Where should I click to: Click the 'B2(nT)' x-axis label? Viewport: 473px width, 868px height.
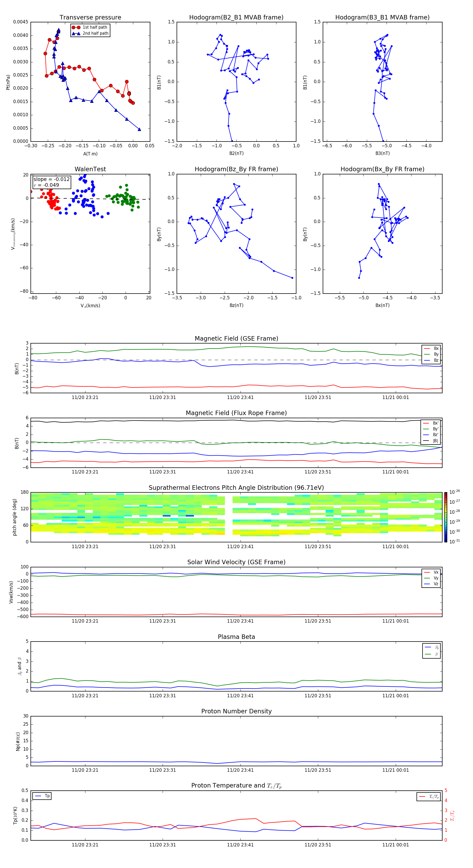236,153
